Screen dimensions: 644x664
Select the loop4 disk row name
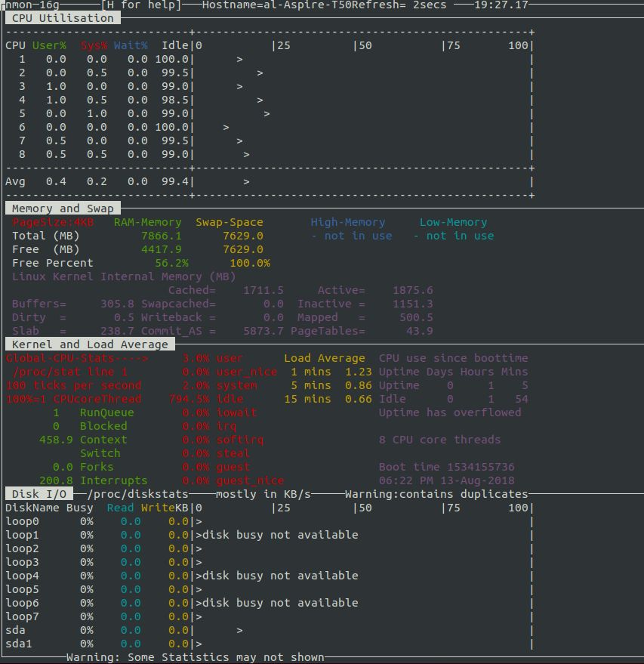pyautogui.click(x=22, y=576)
